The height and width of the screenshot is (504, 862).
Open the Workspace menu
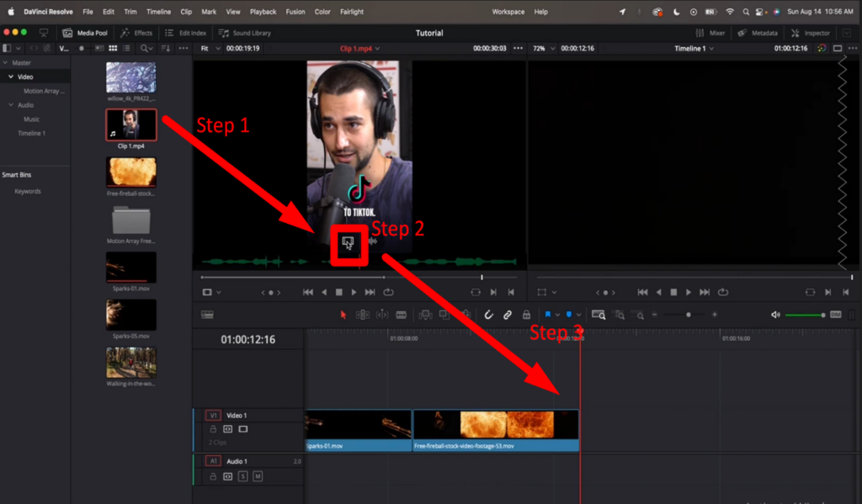(508, 12)
